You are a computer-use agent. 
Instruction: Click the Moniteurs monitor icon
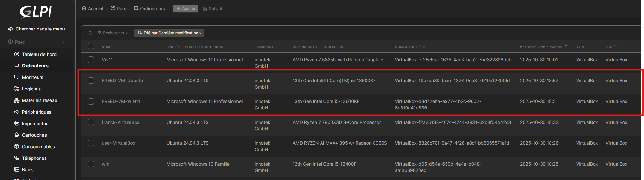coord(17,77)
